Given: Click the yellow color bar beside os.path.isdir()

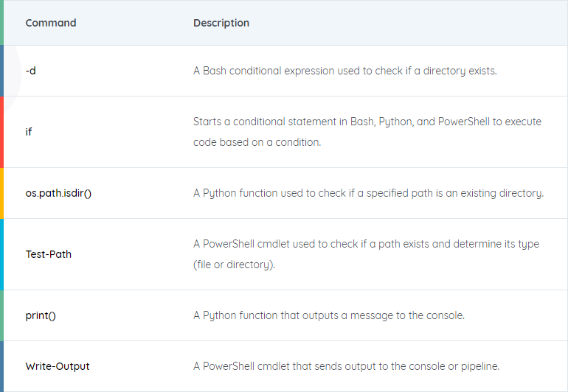Looking at the screenshot, I should [x=1, y=193].
